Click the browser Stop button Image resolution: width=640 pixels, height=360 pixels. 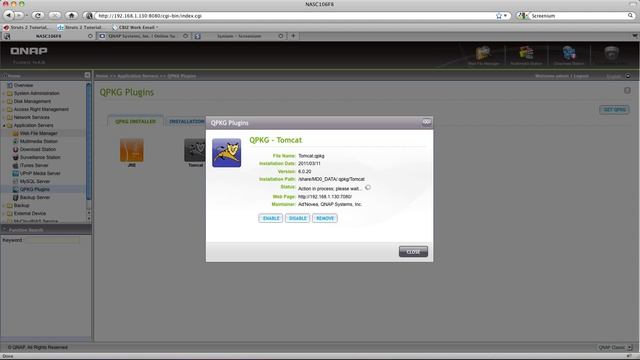54,16
